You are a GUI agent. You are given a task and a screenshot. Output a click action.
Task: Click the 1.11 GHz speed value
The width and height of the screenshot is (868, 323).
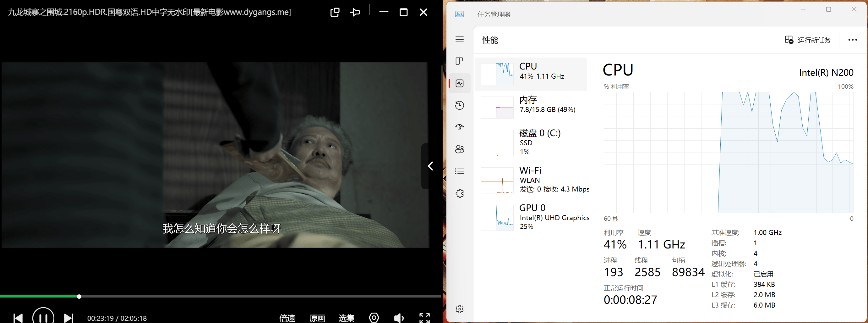pos(662,244)
